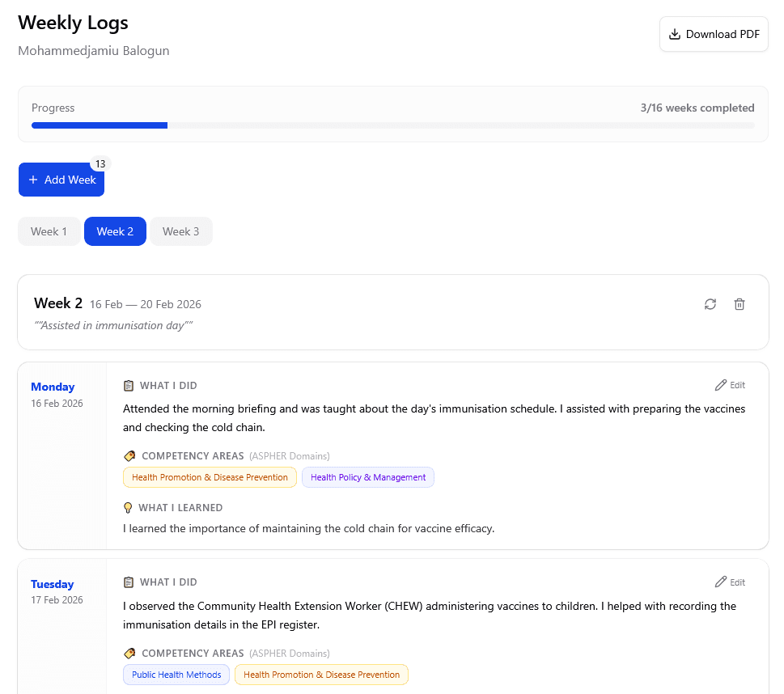Click the badge showing 13 remaining weeks
The width and height of the screenshot is (784, 694).
point(100,163)
